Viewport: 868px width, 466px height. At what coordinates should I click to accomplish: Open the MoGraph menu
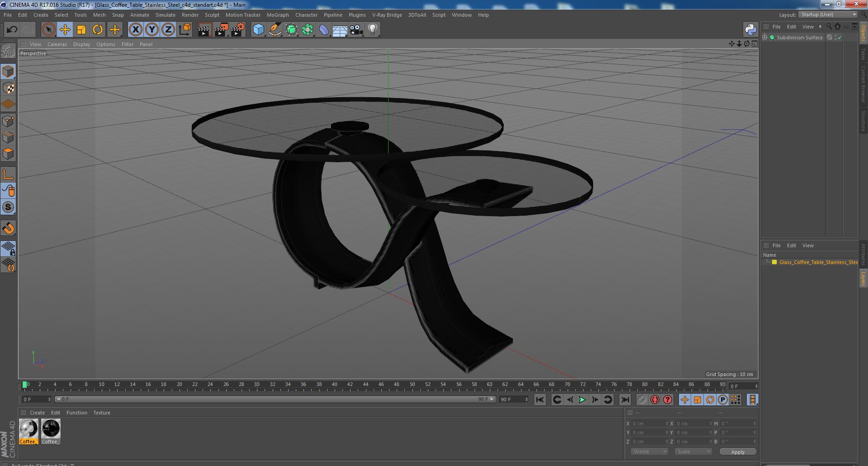coord(278,15)
